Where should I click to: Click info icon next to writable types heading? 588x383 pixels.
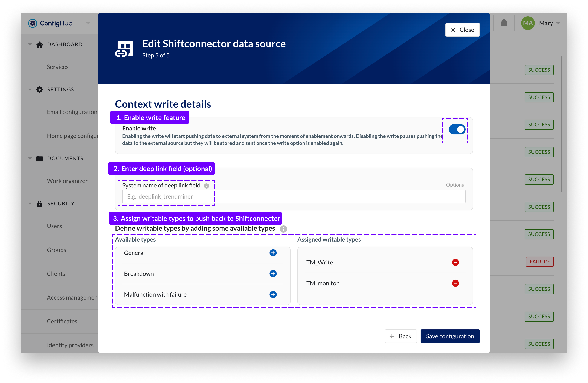(283, 229)
